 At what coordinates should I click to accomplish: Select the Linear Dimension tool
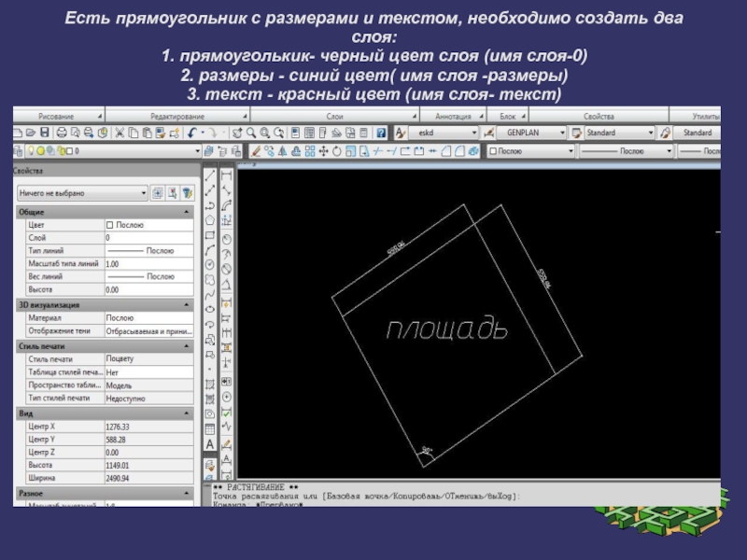click(x=227, y=175)
